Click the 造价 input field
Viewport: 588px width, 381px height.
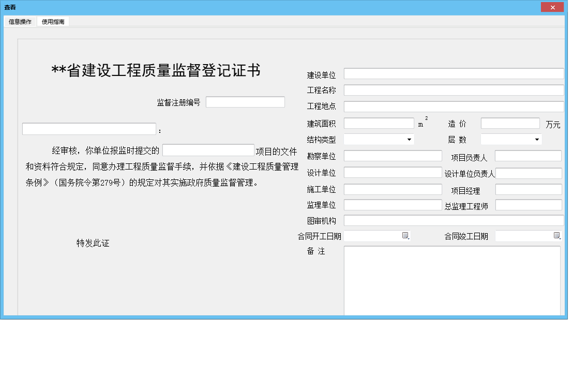[x=510, y=123]
